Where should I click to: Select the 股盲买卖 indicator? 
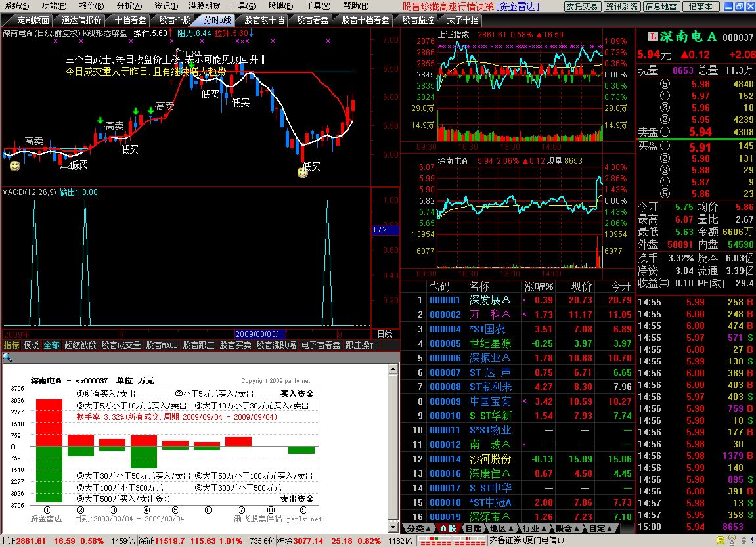[235, 345]
